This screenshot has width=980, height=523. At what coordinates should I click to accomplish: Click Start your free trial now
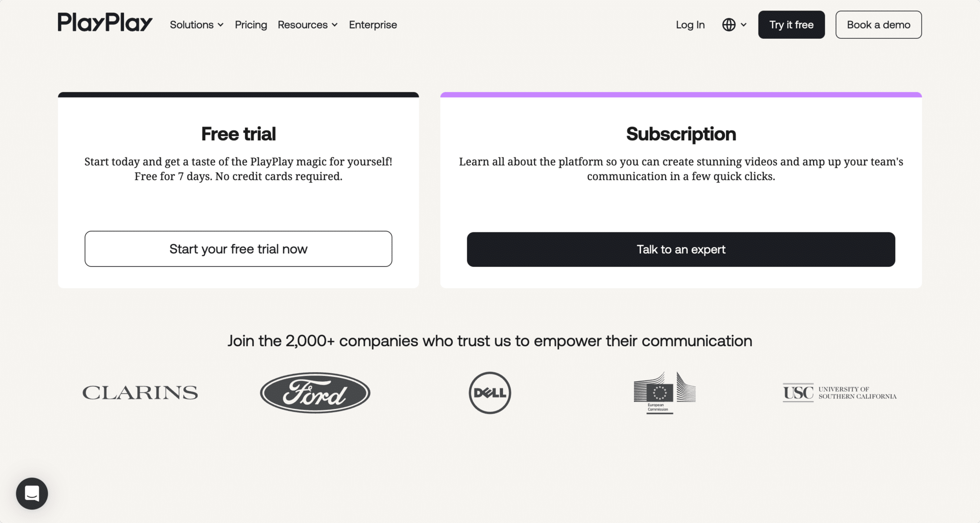pos(238,249)
